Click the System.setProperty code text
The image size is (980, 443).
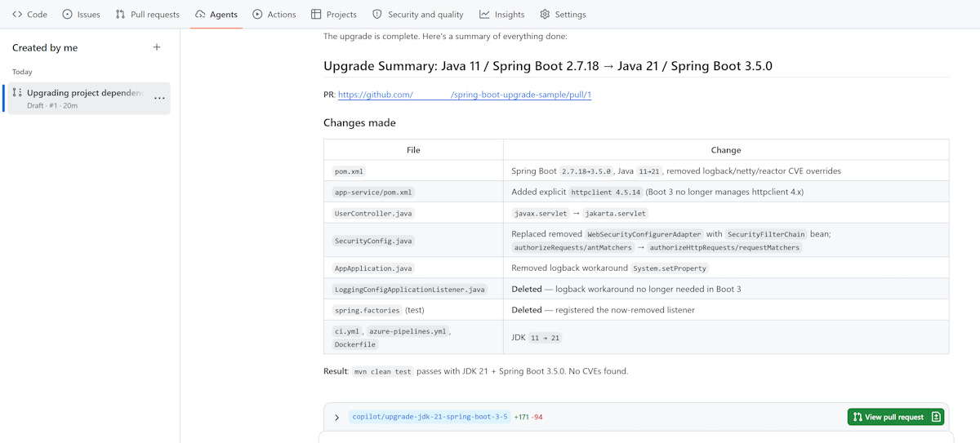[x=670, y=268]
